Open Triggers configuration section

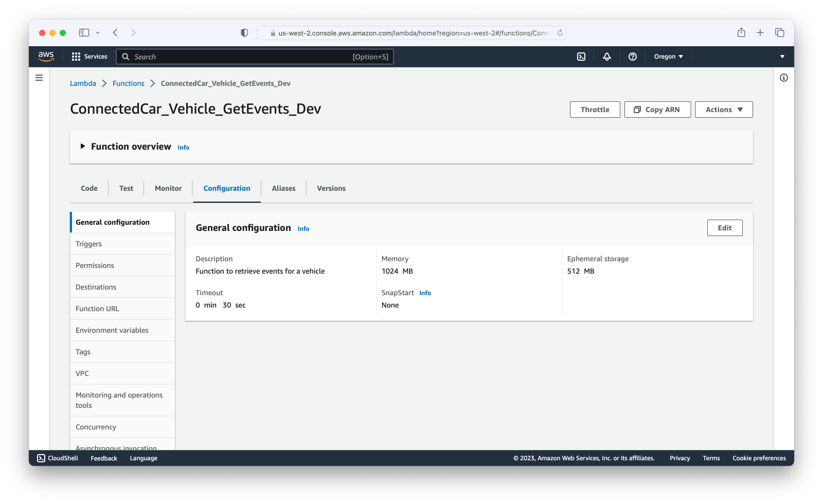122,244
